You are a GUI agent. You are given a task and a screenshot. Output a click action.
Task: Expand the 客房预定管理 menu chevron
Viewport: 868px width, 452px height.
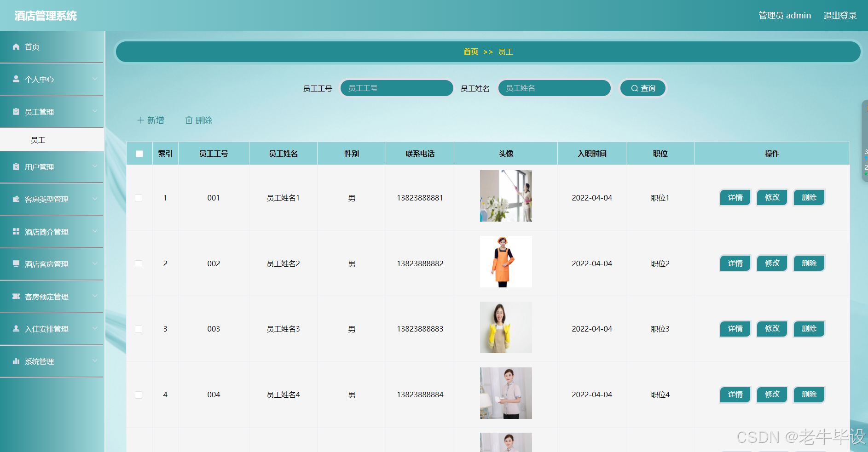(x=95, y=296)
